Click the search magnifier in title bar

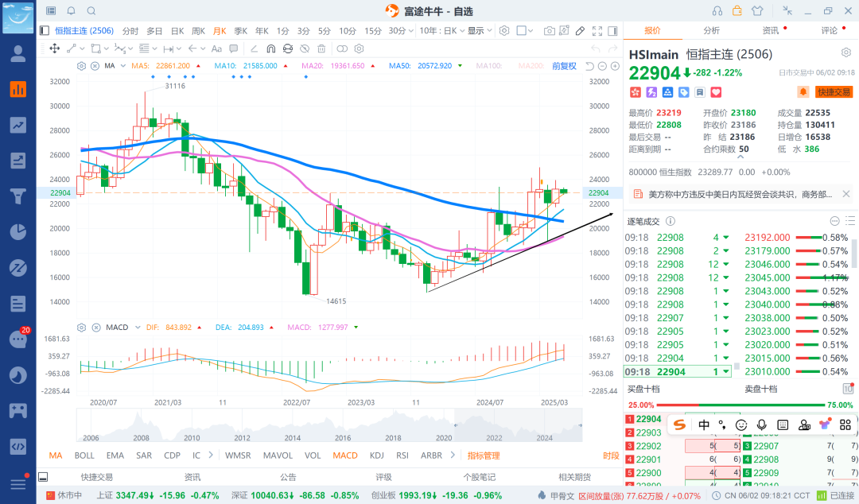coord(91,11)
